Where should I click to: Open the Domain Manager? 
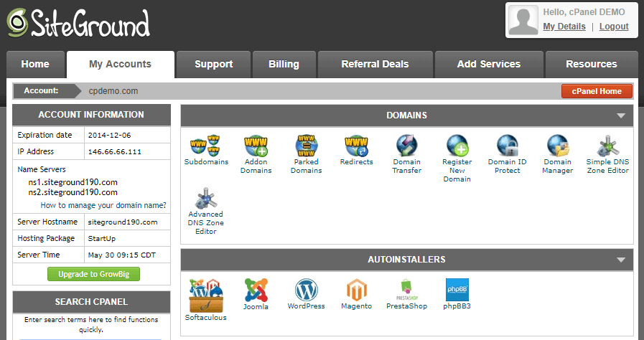coord(557,154)
